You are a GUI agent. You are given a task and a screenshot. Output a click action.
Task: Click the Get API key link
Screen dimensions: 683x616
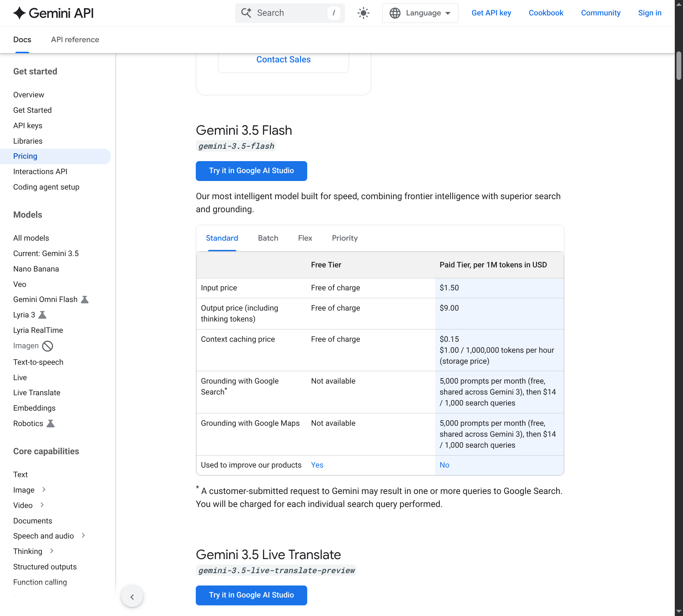click(491, 13)
